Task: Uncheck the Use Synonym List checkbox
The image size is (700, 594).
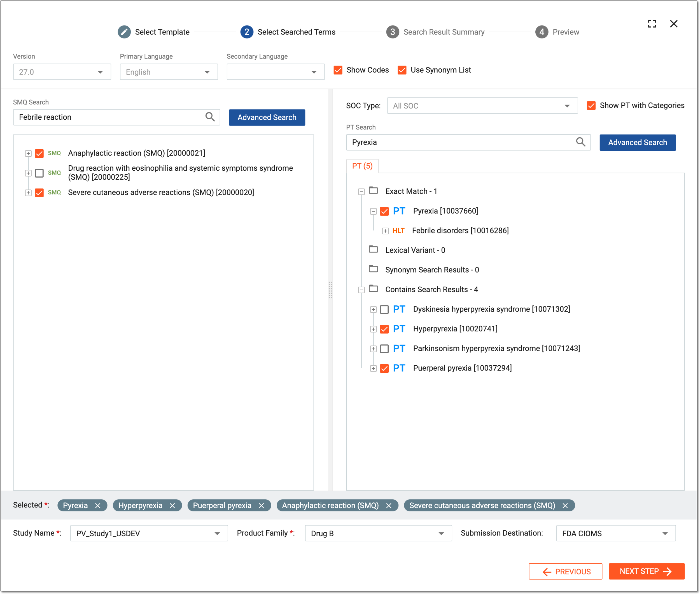Action: 402,70
